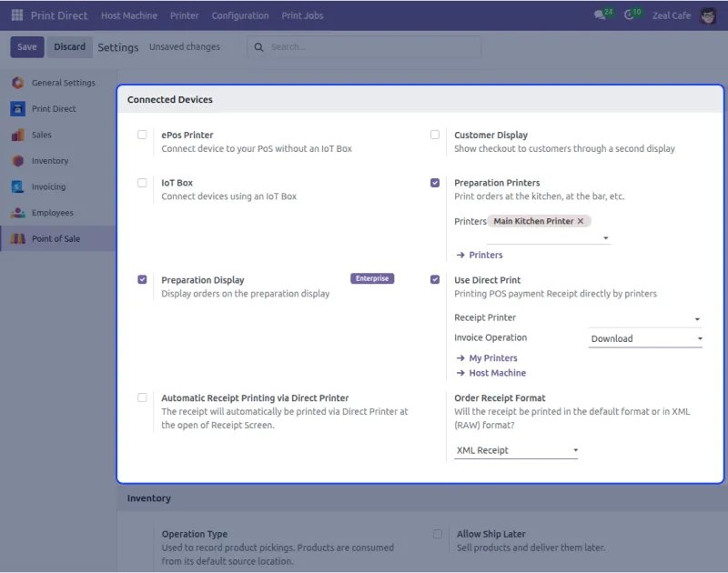Open the Print Jobs menu
This screenshot has width=728, height=573.
pyautogui.click(x=302, y=15)
